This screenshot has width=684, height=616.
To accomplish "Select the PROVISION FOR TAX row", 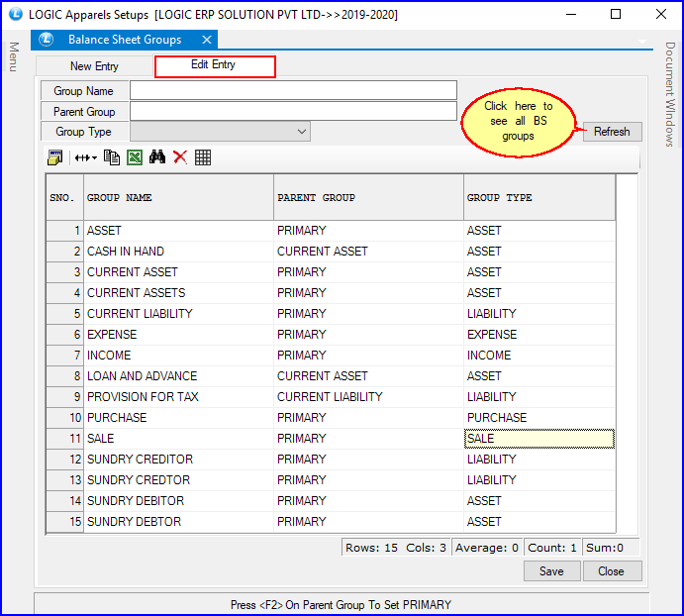I will 331,397.
